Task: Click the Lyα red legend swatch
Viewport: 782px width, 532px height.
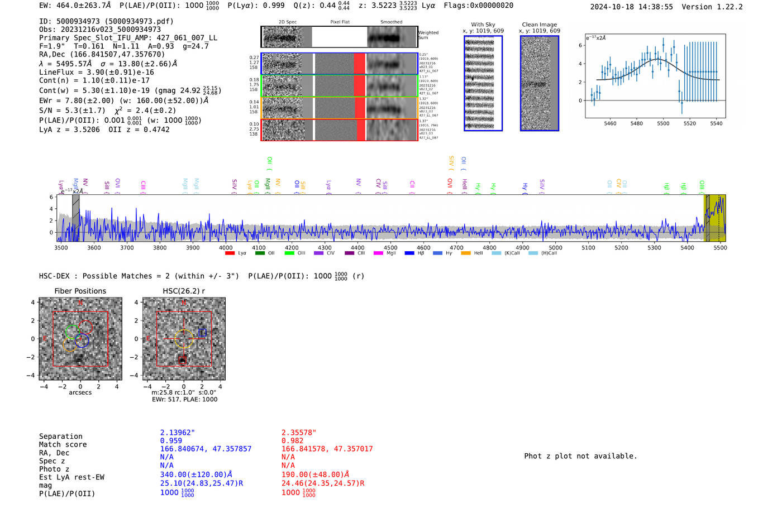Action: point(230,253)
